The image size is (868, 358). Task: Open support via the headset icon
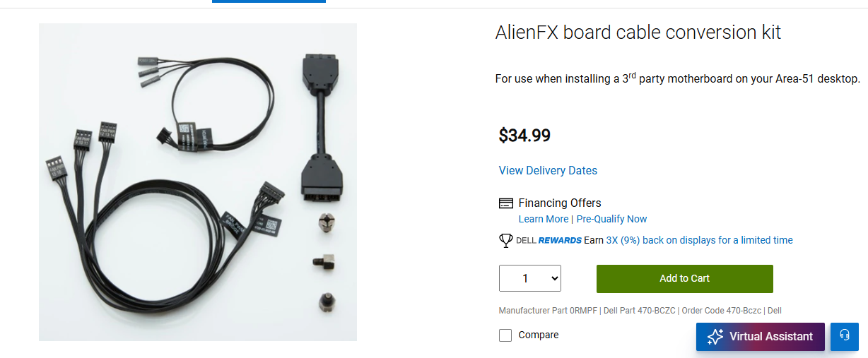(844, 336)
